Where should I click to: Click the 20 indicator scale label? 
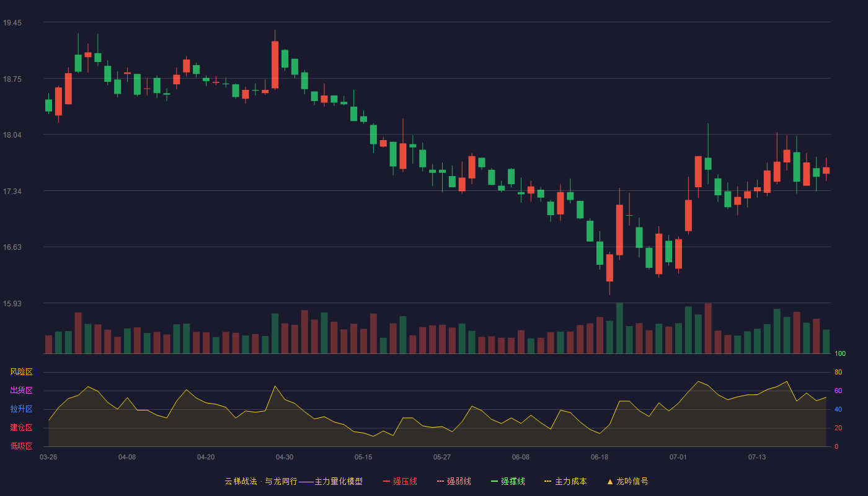(x=838, y=428)
